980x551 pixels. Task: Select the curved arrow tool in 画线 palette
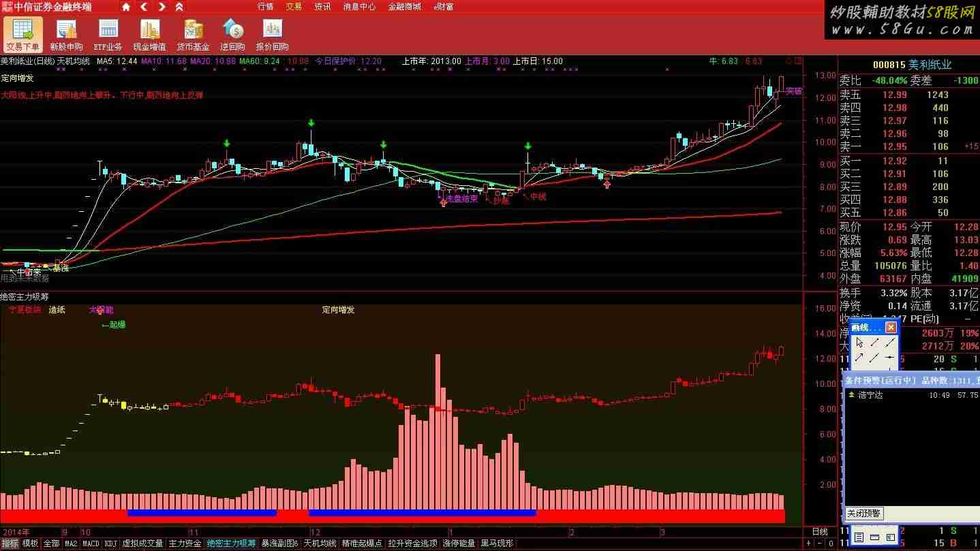pos(859,357)
